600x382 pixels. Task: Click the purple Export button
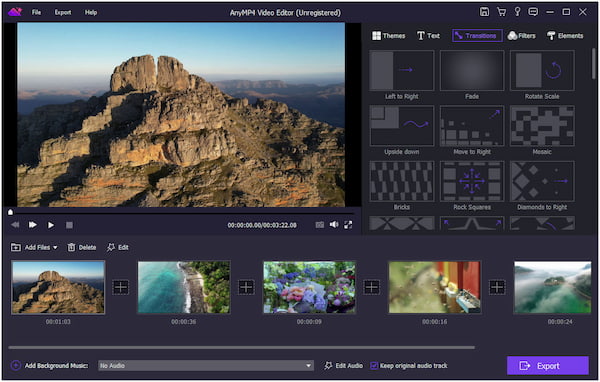[548, 366]
